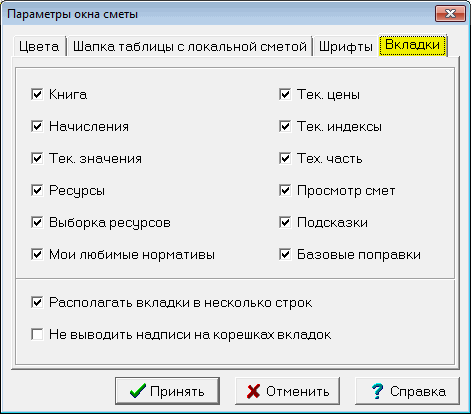Disable the Тек. значения tab option

click(37, 158)
